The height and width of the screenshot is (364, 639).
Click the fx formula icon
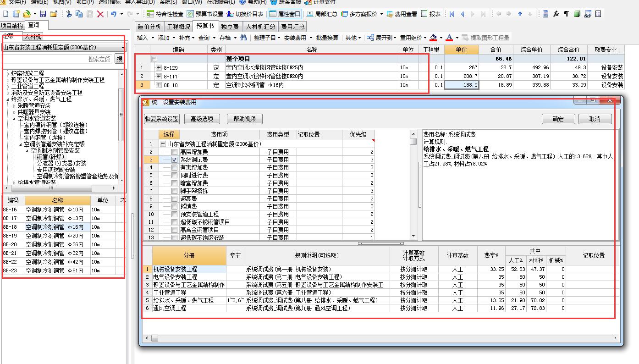tap(556, 14)
